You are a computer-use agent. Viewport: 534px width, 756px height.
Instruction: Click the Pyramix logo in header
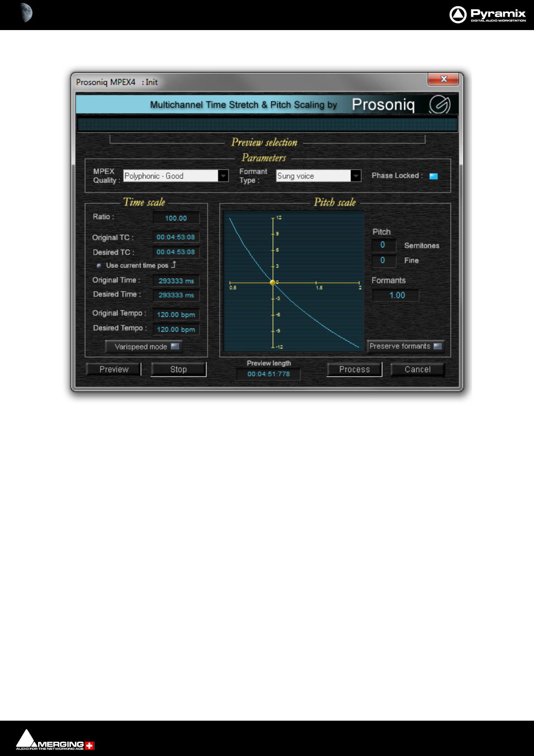tap(487, 14)
